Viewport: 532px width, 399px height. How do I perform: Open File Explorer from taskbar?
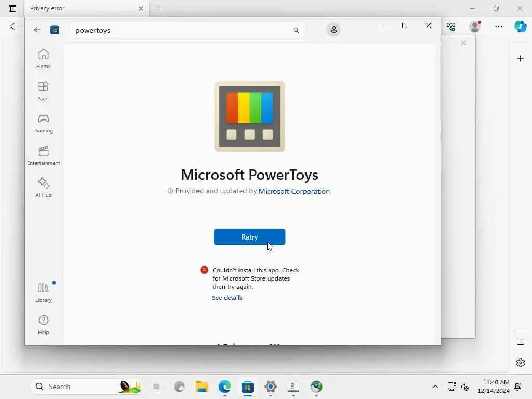pyautogui.click(x=202, y=387)
